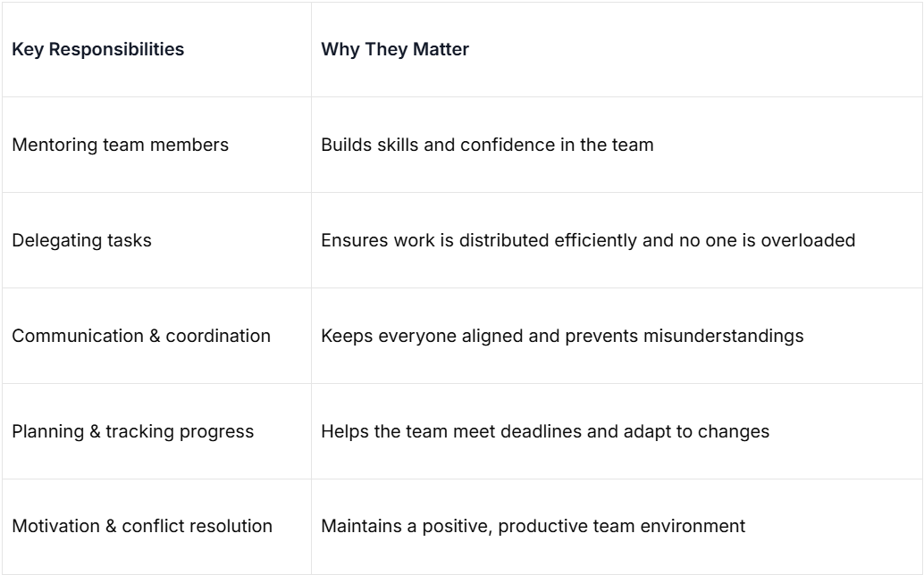Click the cell about meeting deadlines

[x=545, y=431]
